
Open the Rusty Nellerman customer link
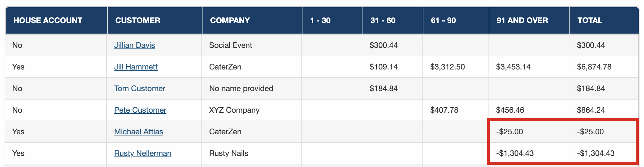143,153
